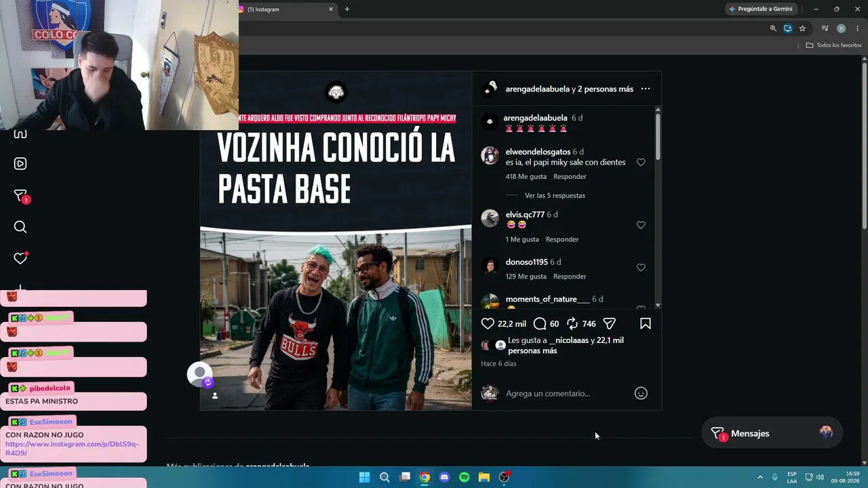This screenshot has width=868, height=488.
Task: Reply to elweondelosgatos comment
Action: click(570, 176)
